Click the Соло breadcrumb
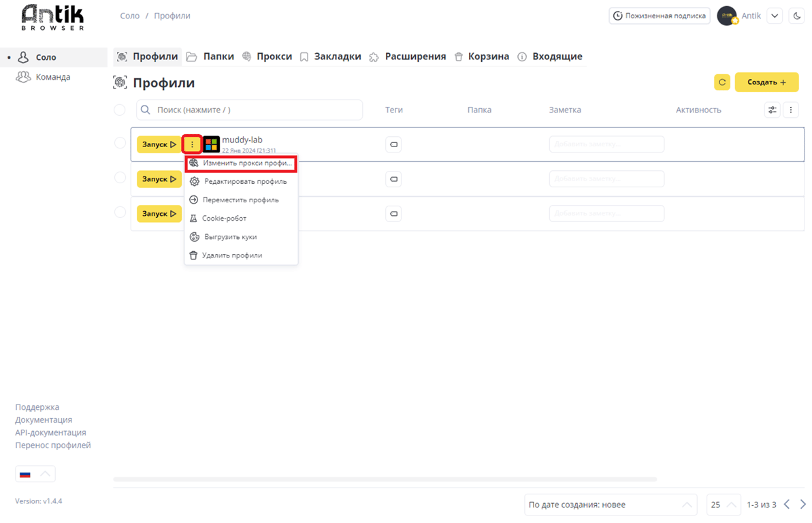Image resolution: width=812 pixels, height=523 pixels. [129, 16]
